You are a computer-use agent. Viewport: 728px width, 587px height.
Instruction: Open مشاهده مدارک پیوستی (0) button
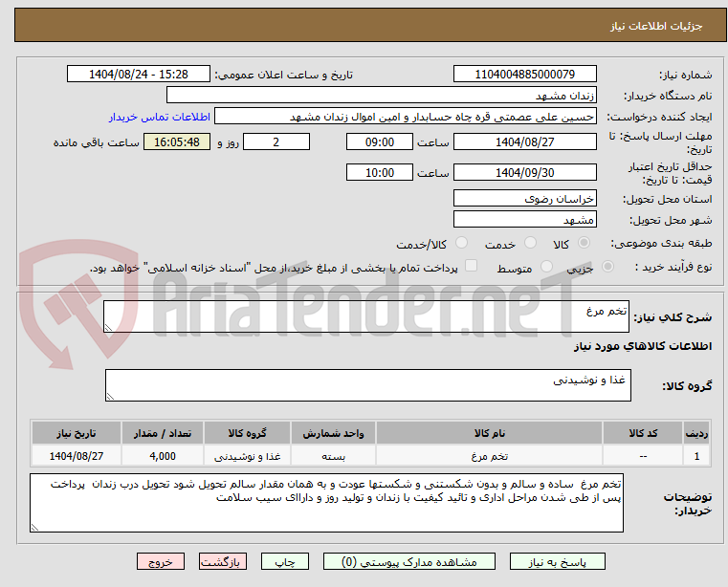409,561
